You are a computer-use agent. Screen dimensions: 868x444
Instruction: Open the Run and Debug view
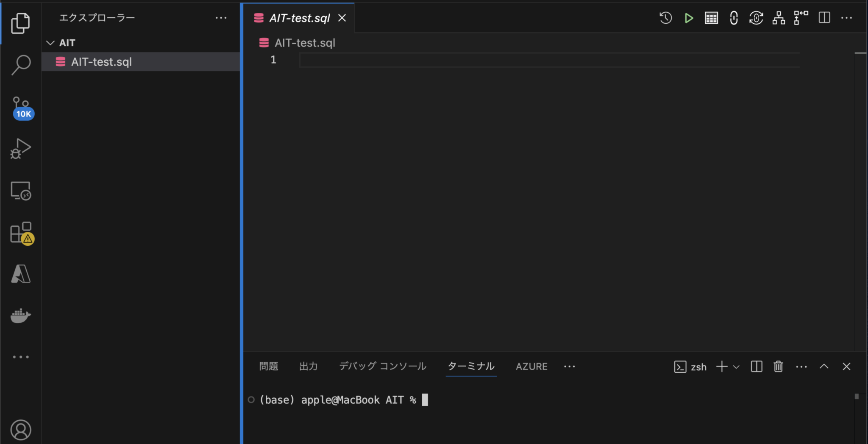point(20,148)
